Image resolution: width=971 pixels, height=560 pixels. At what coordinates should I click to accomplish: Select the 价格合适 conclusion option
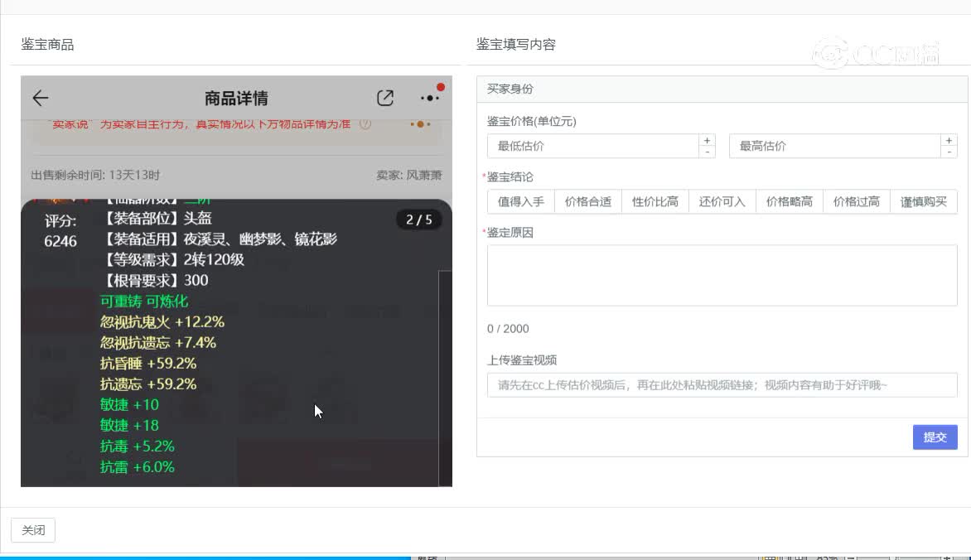tap(587, 201)
